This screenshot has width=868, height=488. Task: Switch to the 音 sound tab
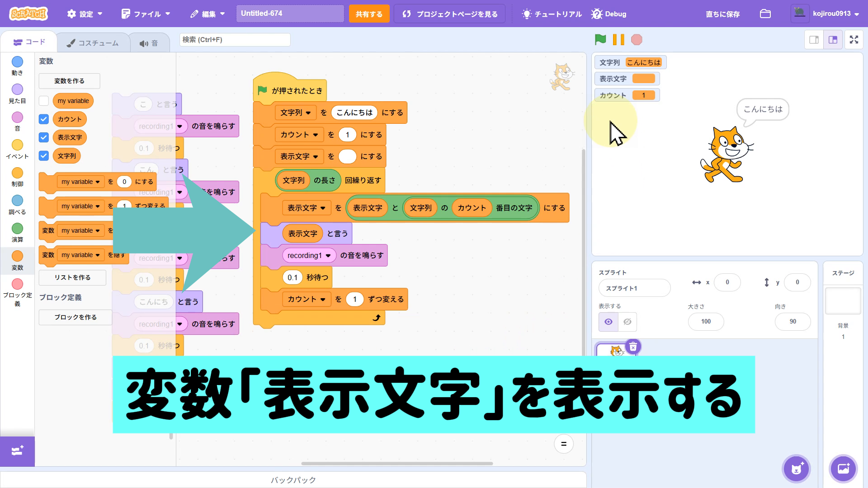click(x=149, y=43)
